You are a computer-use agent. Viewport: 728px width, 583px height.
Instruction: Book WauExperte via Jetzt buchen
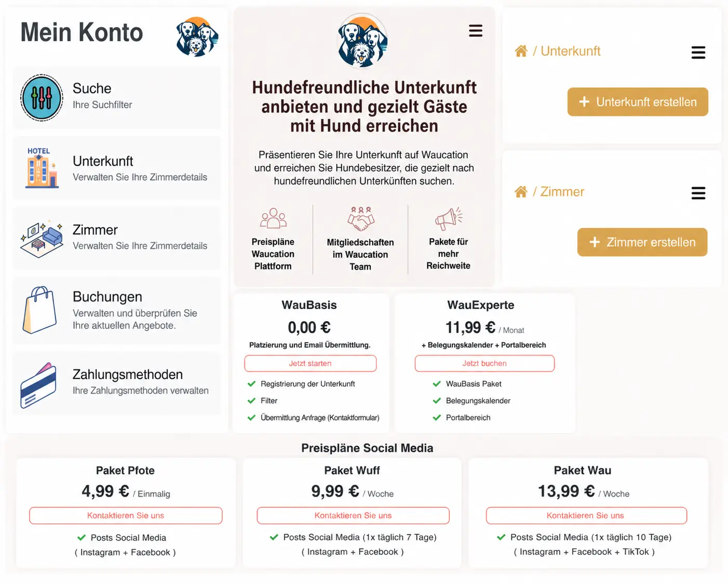pos(484,363)
